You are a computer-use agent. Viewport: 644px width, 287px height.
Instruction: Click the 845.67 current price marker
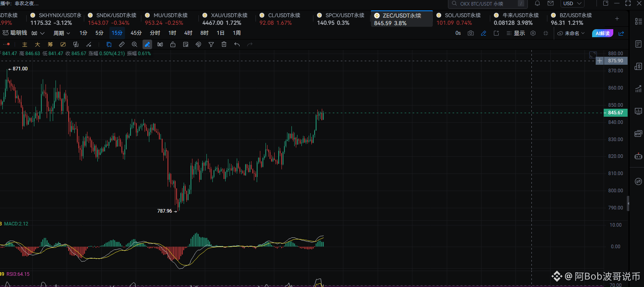tap(615, 113)
